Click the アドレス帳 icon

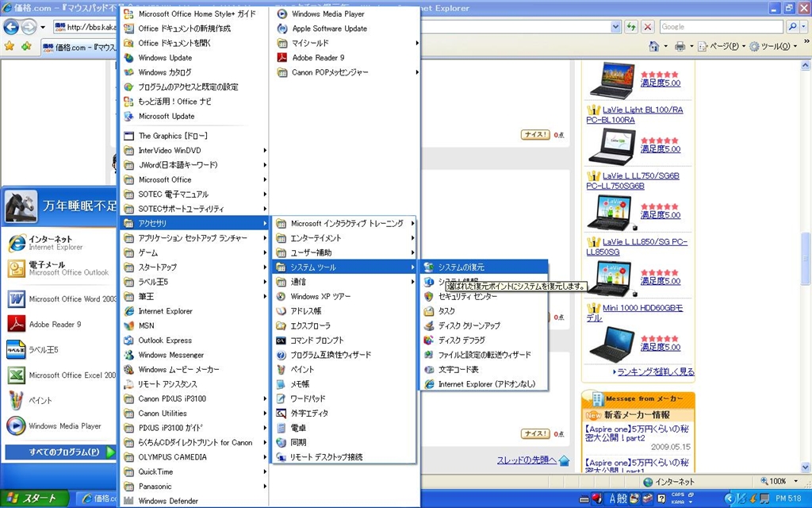[281, 311]
